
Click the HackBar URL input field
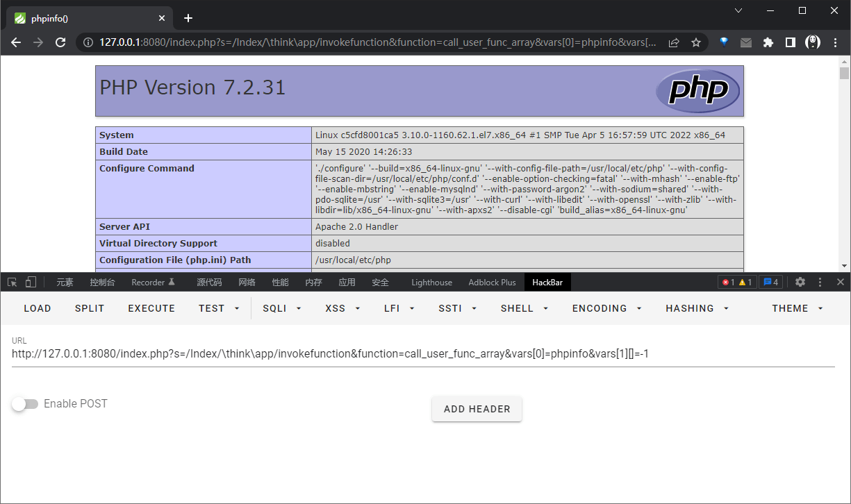[x=423, y=354]
